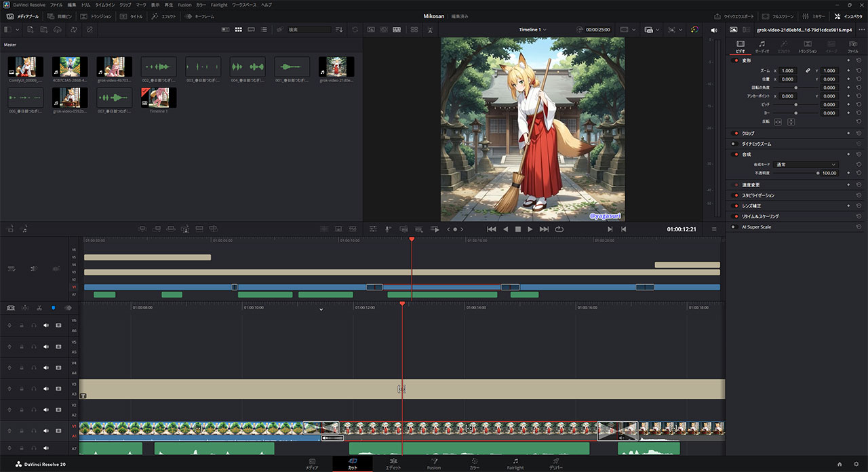Image resolution: width=868 pixels, height=472 pixels.
Task: Click the loop playback icon
Action: tap(559, 229)
